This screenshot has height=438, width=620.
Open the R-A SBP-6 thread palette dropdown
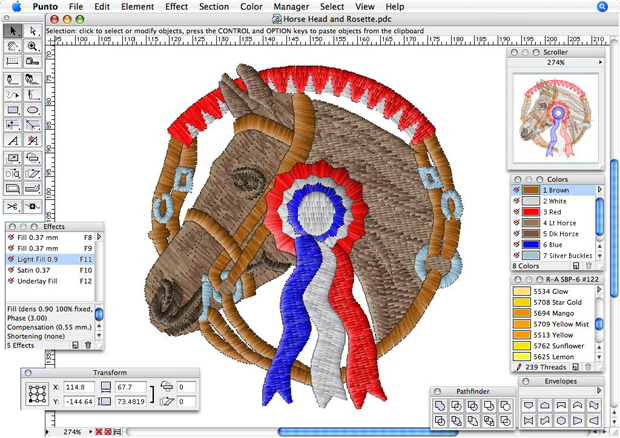(600, 279)
